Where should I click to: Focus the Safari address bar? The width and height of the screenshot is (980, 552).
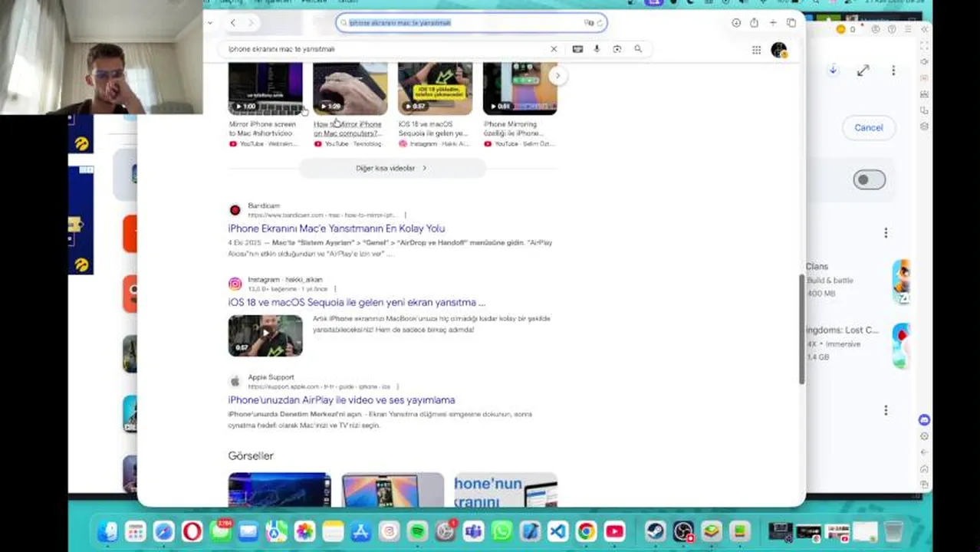pos(471,23)
